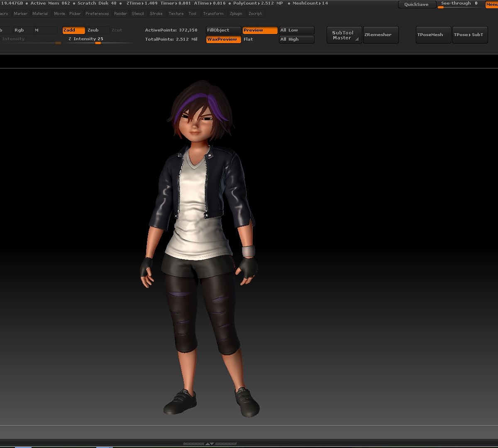Open the Movie menu

(59, 14)
